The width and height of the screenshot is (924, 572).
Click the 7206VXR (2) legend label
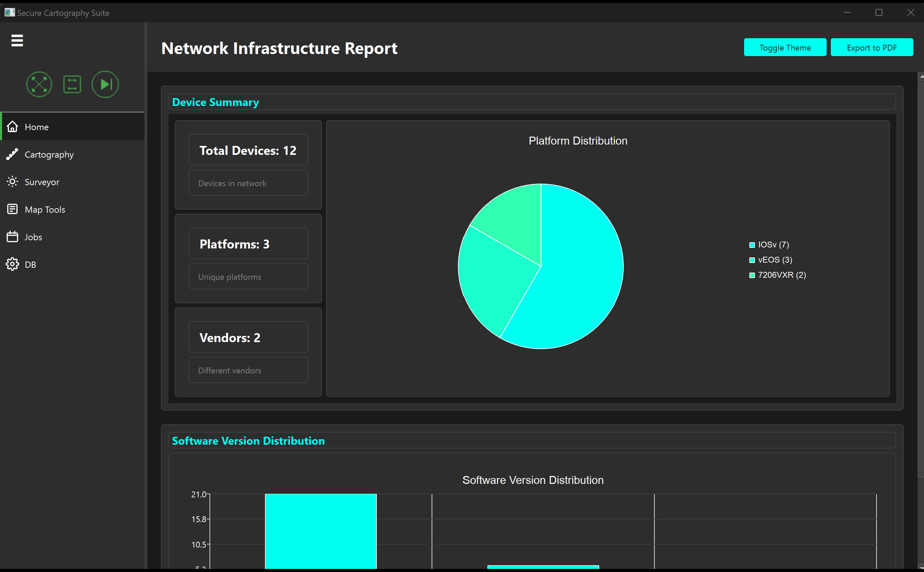click(x=782, y=275)
